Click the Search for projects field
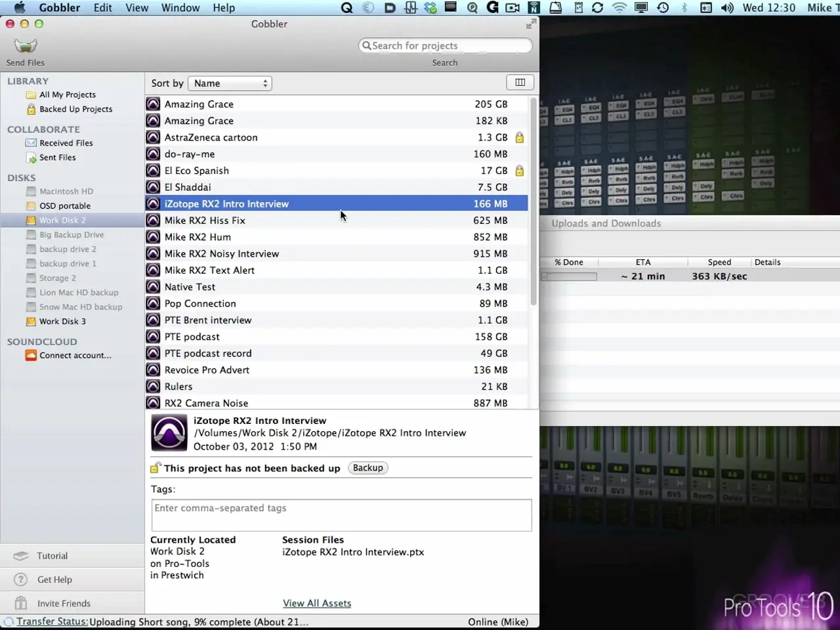 [445, 46]
